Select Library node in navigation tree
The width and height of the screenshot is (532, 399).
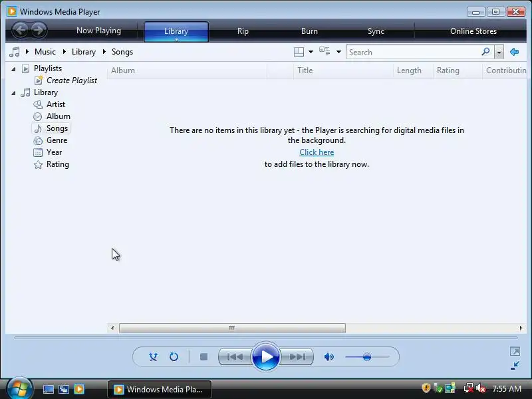click(46, 92)
